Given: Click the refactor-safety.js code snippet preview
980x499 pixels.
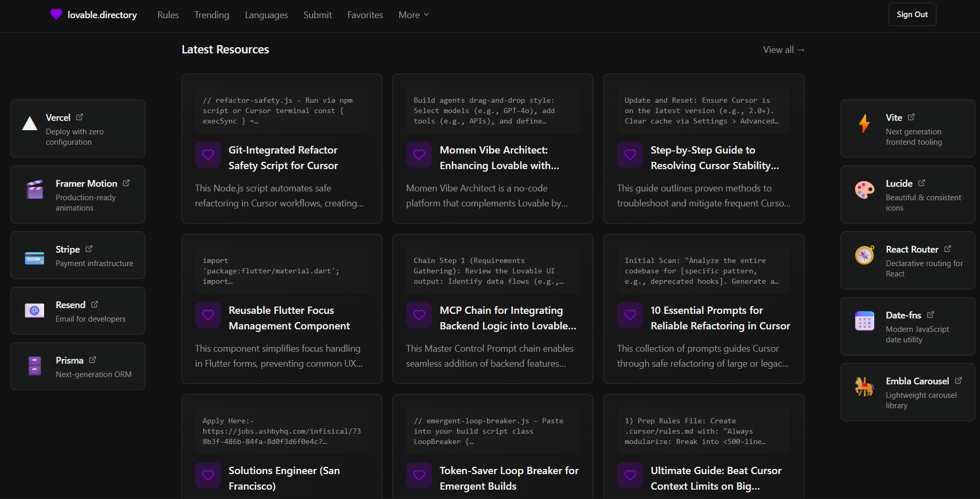Looking at the screenshot, I should (282, 110).
